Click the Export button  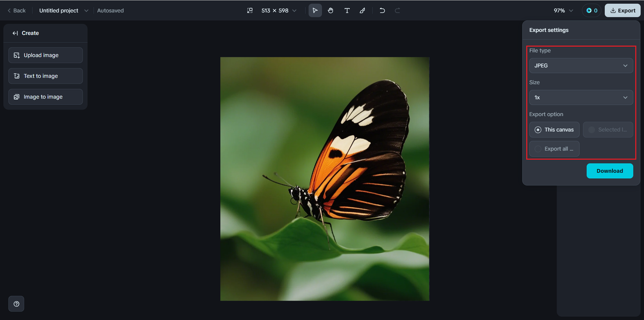point(623,11)
